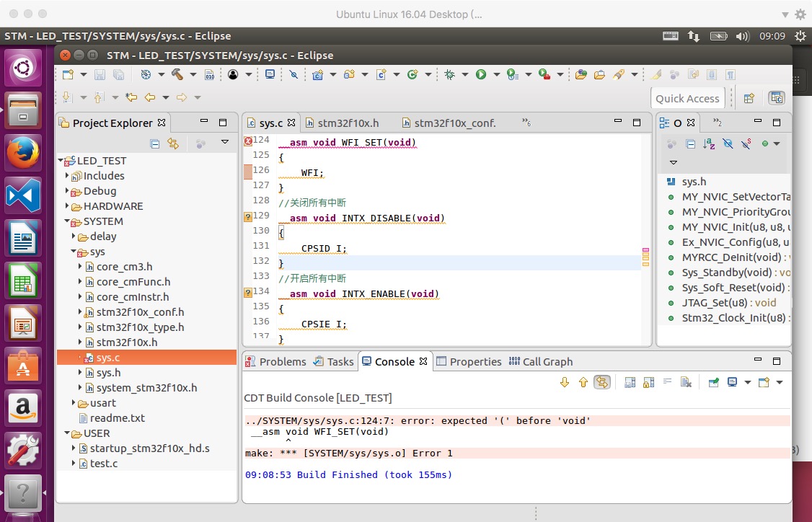Click the volume icon in the top panel

743,36
